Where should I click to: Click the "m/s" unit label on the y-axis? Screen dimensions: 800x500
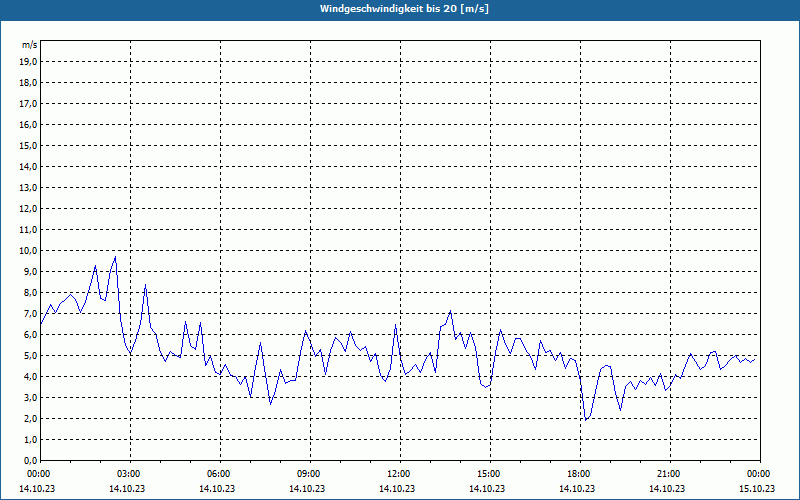(30, 45)
